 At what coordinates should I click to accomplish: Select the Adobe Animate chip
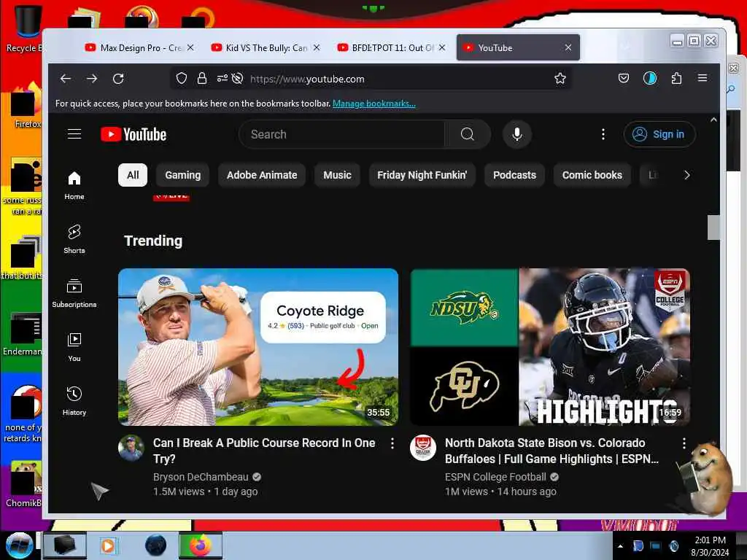click(x=262, y=175)
